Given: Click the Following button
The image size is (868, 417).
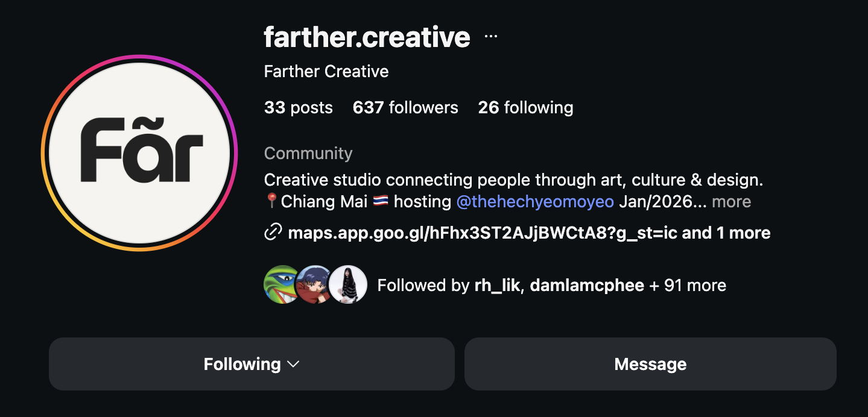Looking at the screenshot, I should pyautogui.click(x=252, y=364).
